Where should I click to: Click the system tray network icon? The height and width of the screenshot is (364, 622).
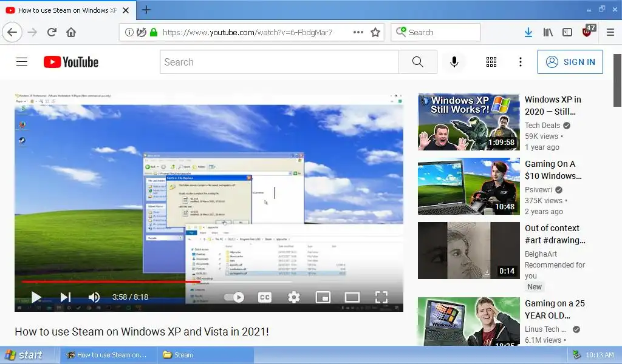pyautogui.click(x=577, y=355)
